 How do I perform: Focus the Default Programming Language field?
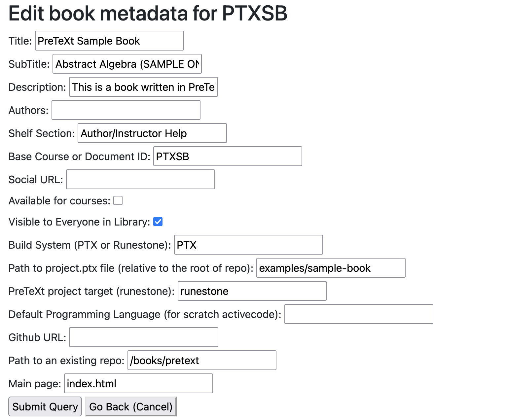tap(358, 314)
